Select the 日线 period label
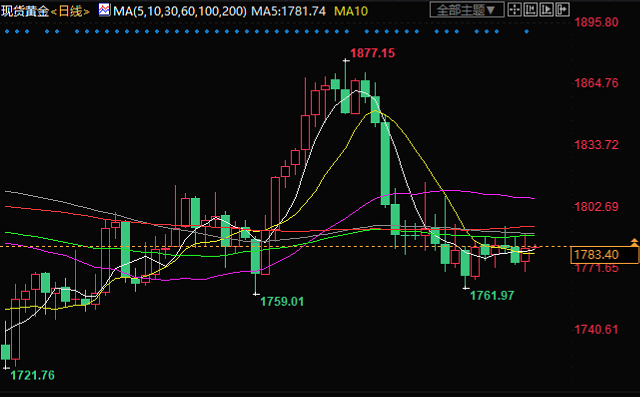This screenshot has width=640, height=397. (x=70, y=11)
